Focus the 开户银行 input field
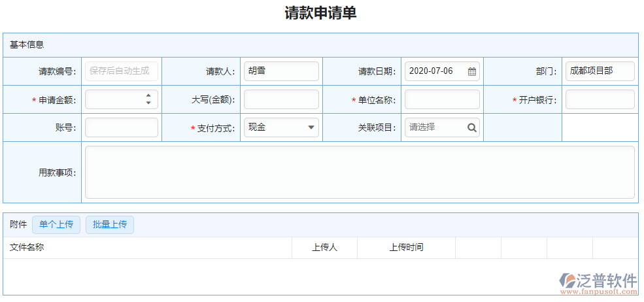644x302 pixels. (x=600, y=99)
